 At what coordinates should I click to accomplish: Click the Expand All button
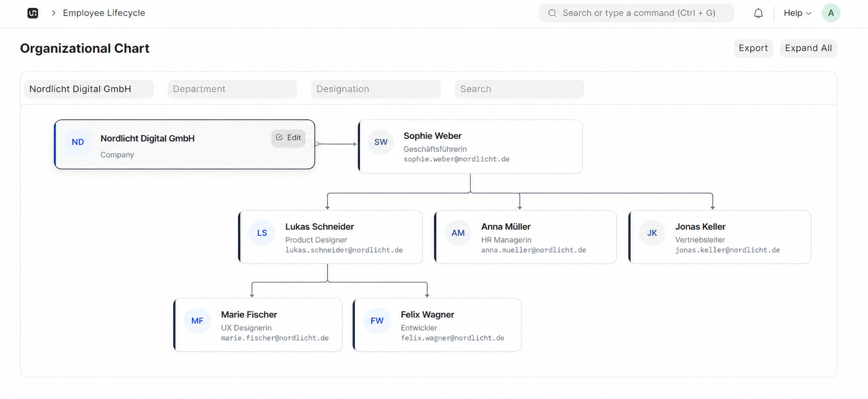coord(808,48)
